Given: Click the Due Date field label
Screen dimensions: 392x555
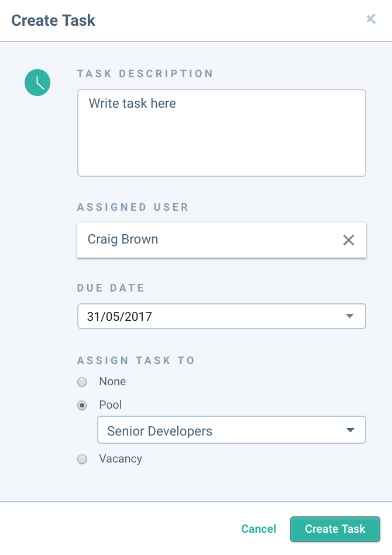Looking at the screenshot, I should pos(111,288).
